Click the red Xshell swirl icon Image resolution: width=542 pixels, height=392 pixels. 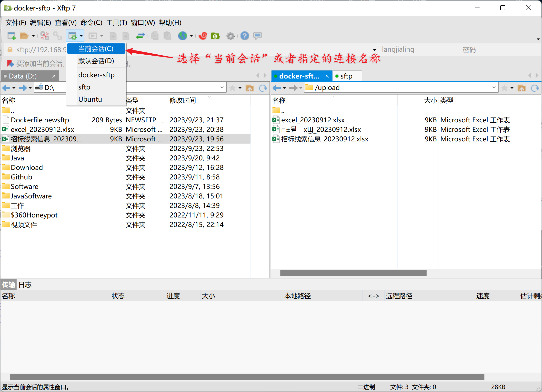203,36
